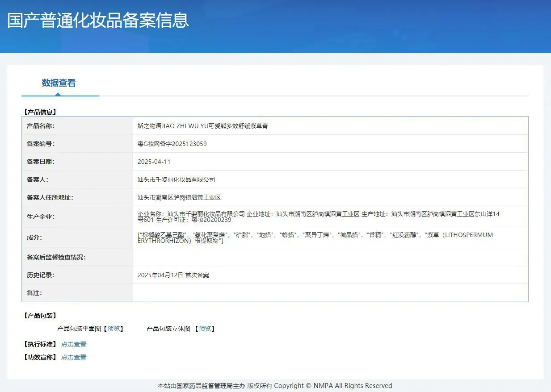This screenshot has height=392, width=551.
Task: Open 点击查看 link beside 执行标准
Action: (74, 344)
